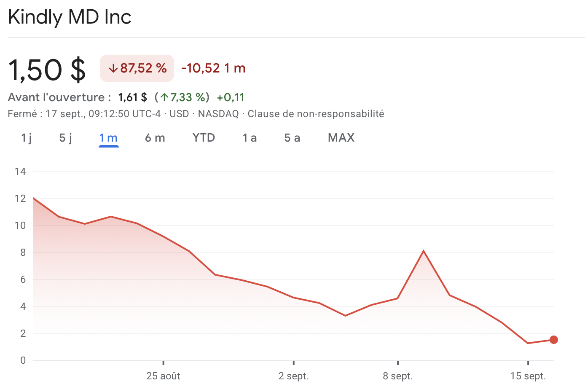Open the 6 m price history view
The height and width of the screenshot is (392, 585).
(x=155, y=137)
